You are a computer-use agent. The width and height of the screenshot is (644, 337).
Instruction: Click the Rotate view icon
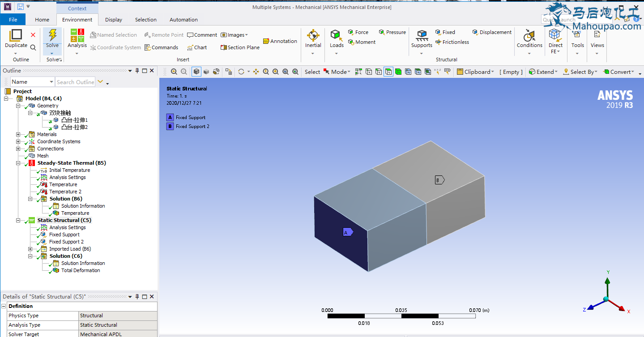click(x=241, y=72)
